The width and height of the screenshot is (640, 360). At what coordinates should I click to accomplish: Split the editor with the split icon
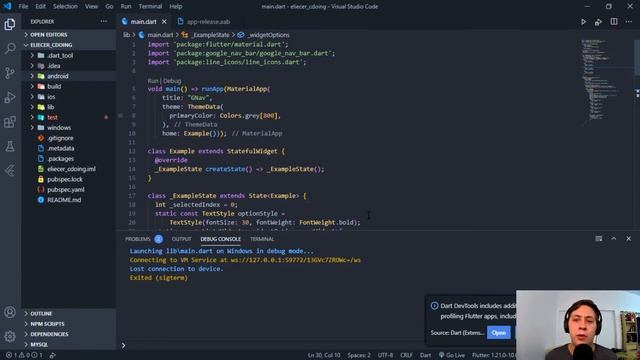coord(614,22)
